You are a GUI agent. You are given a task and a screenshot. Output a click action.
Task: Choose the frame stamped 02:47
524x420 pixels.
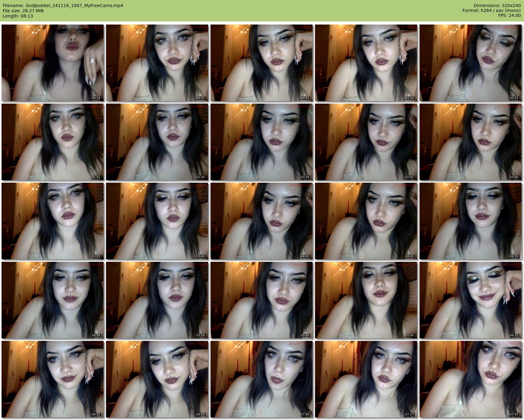click(366, 142)
